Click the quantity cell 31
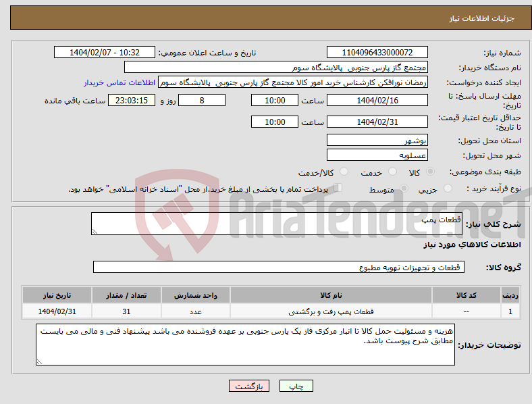Image resolution: width=532 pixels, height=404 pixels. [126, 311]
